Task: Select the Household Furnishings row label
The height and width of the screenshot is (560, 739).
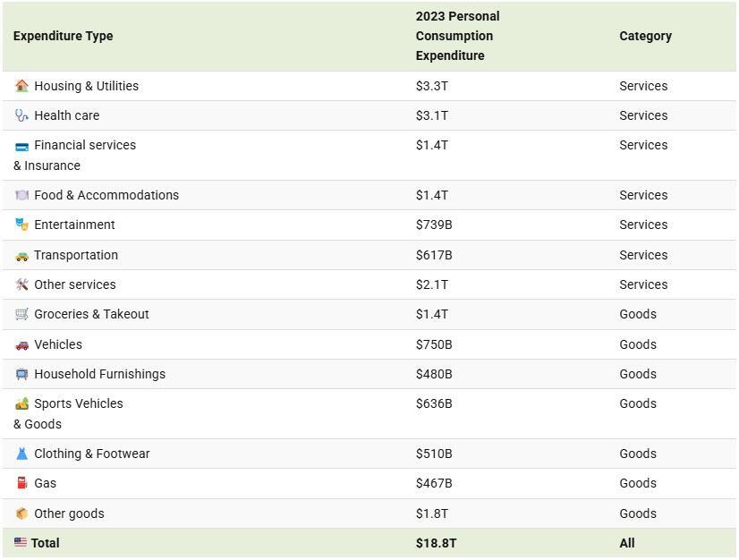Action: coord(99,374)
